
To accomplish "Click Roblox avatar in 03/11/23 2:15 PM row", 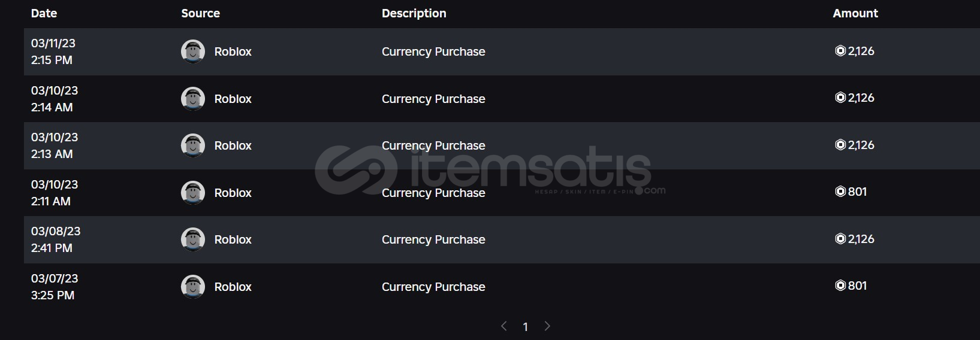I will 193,51.
